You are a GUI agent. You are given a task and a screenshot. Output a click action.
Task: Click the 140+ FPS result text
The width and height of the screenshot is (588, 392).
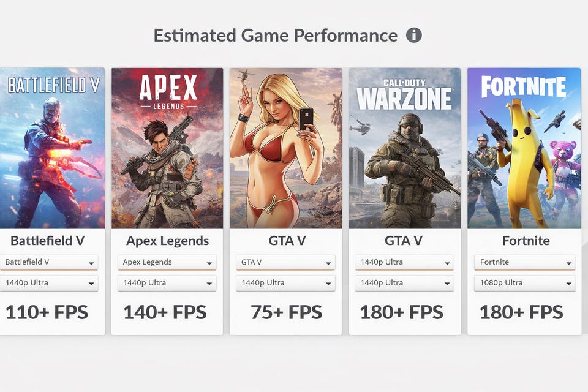click(x=165, y=312)
